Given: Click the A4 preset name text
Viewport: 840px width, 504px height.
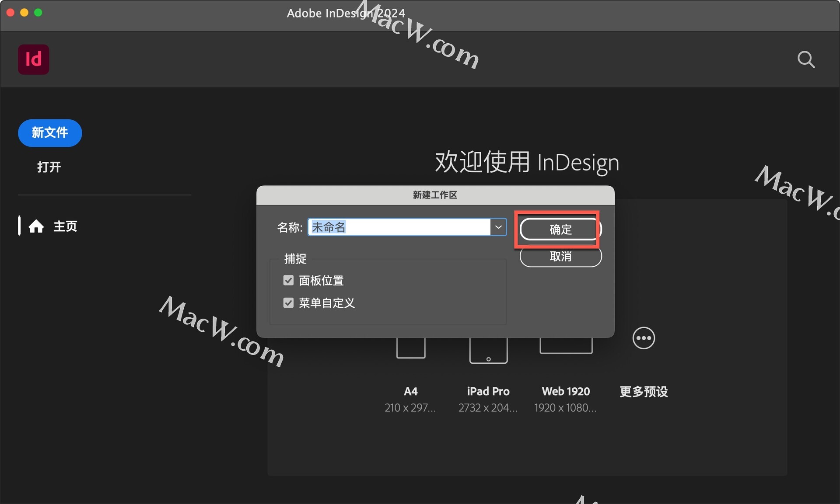Looking at the screenshot, I should click(410, 391).
